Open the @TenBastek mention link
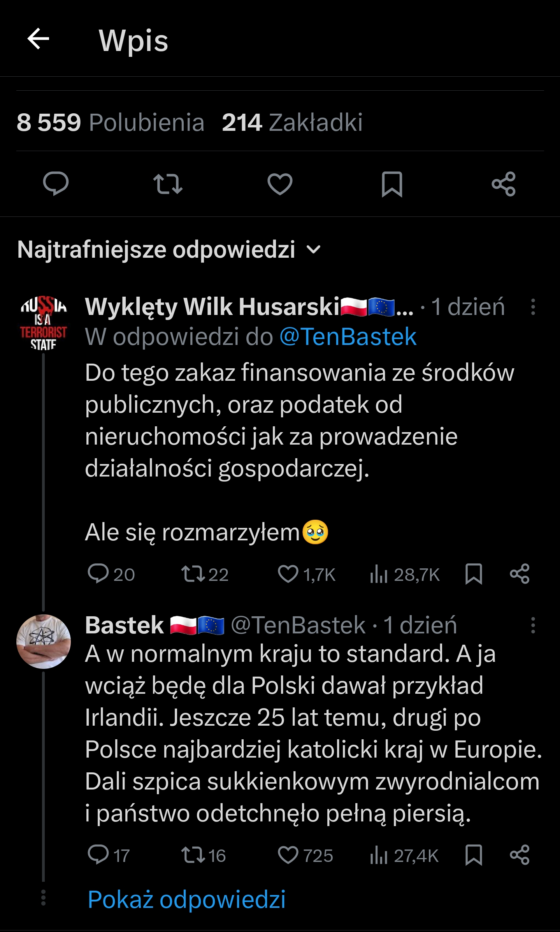 pyautogui.click(x=348, y=337)
